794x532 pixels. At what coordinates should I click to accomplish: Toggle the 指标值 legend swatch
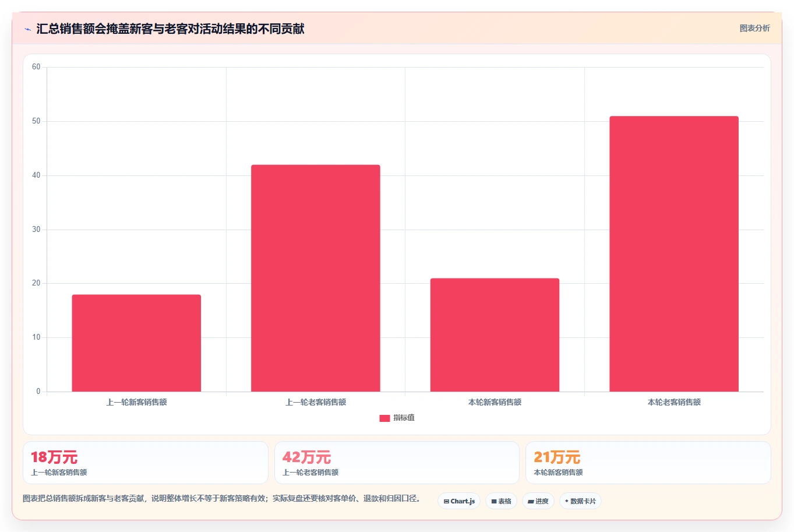[x=384, y=418]
